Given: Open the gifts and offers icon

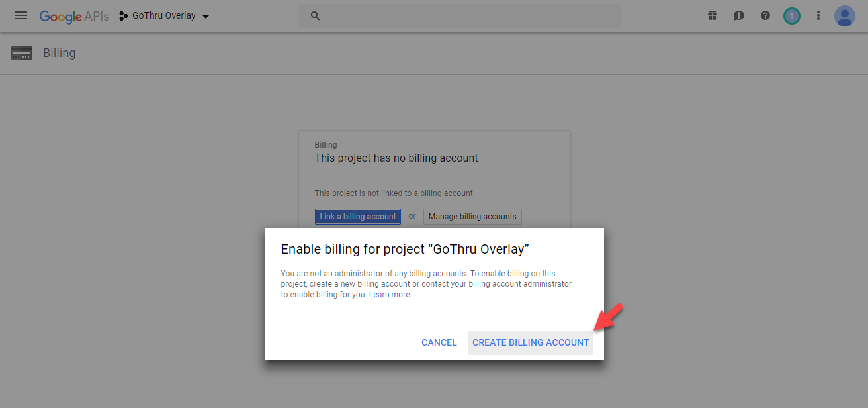Looking at the screenshot, I should 713,15.
